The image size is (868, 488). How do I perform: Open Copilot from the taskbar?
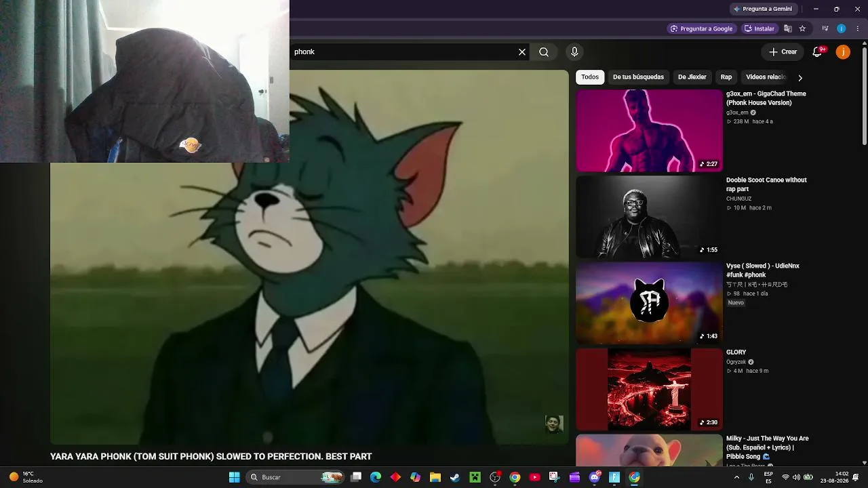(415, 477)
